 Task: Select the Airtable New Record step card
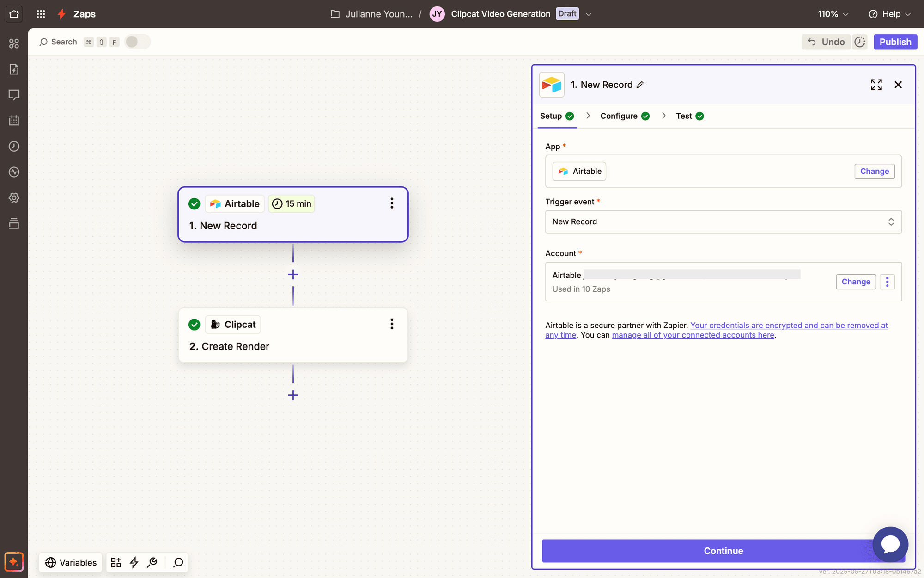[x=293, y=215]
